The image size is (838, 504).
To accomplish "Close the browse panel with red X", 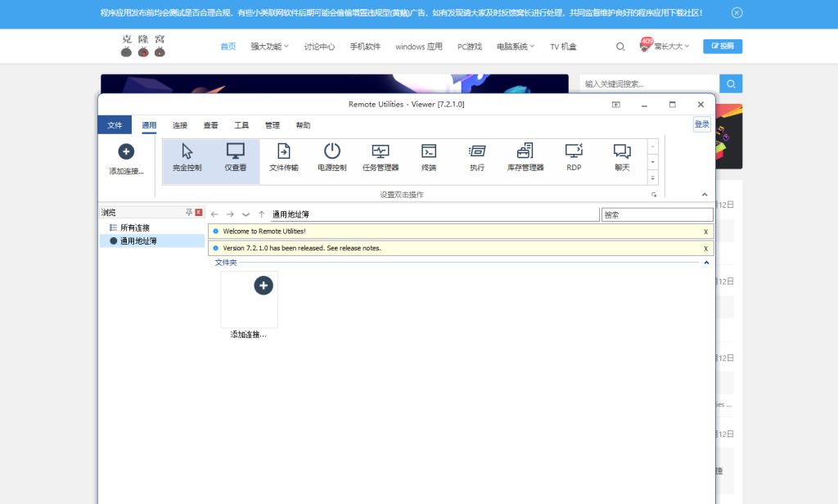I will (x=199, y=212).
